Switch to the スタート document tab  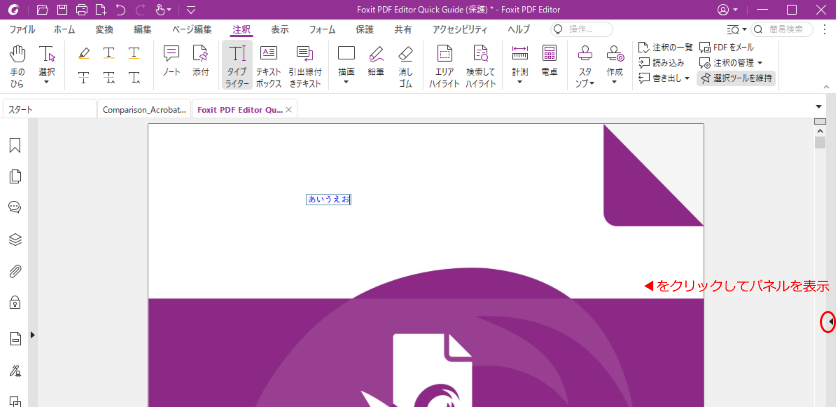50,109
